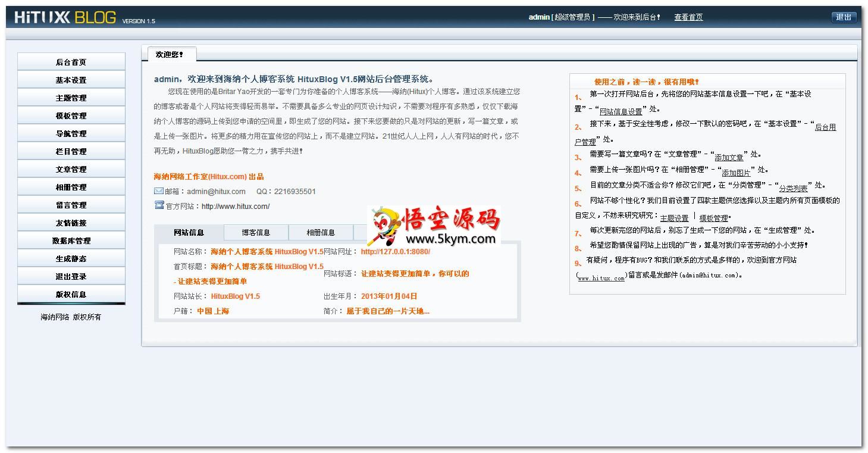Screen dimensions: 868x453
Task: Click the QQ number 2216935501
Action: pos(294,192)
